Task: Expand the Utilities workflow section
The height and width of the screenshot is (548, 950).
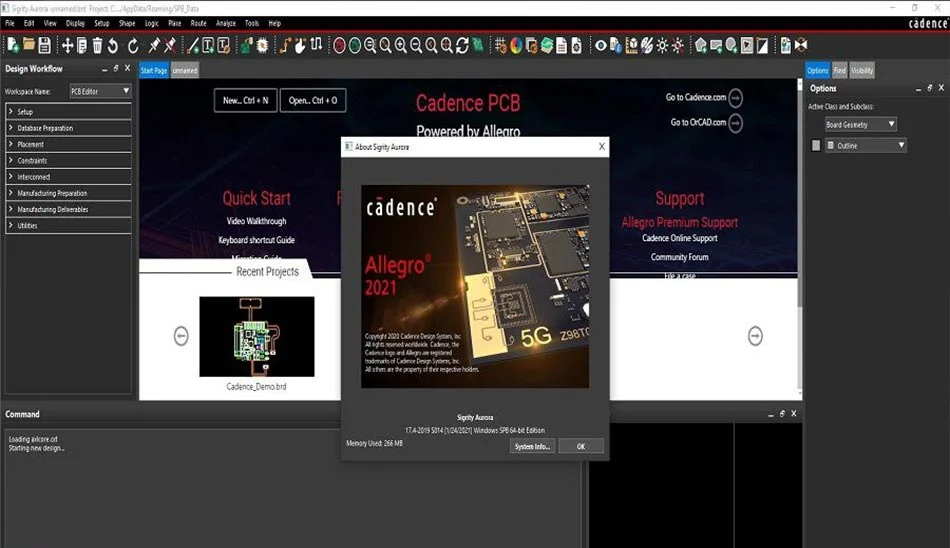Action: coord(68,226)
